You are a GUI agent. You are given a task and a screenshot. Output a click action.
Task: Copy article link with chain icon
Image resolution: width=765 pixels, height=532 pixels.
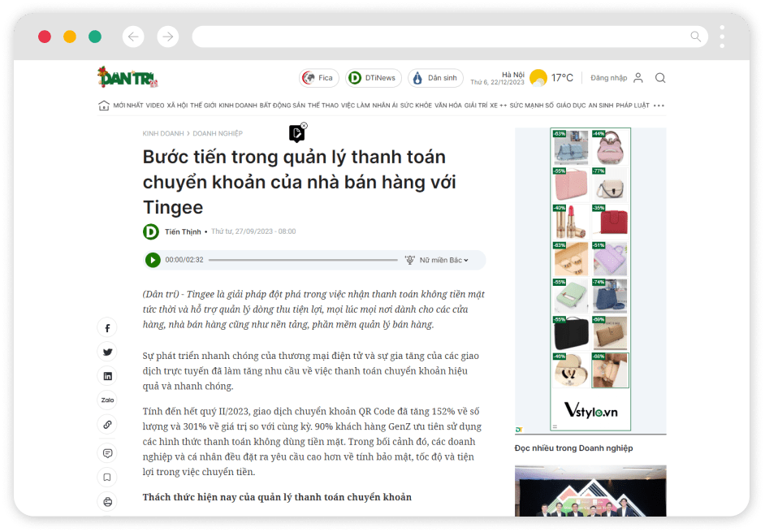[x=107, y=424]
